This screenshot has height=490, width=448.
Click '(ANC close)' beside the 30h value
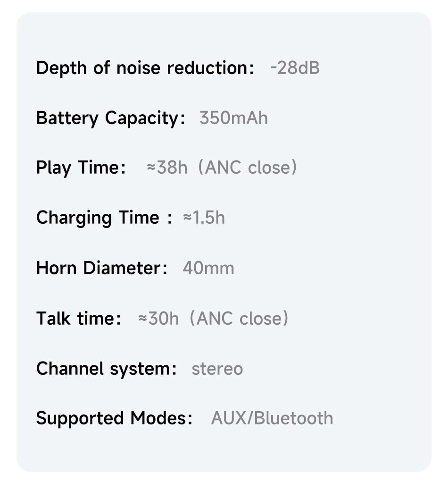pos(239,318)
